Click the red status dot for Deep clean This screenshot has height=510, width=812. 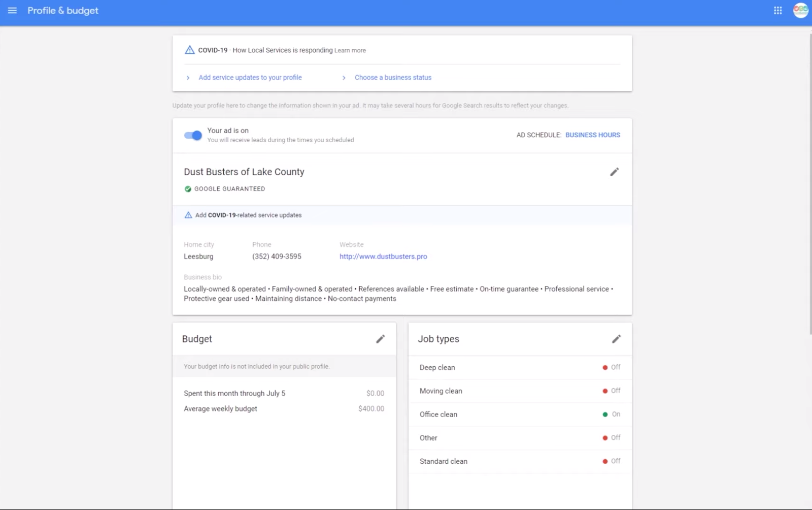(605, 367)
